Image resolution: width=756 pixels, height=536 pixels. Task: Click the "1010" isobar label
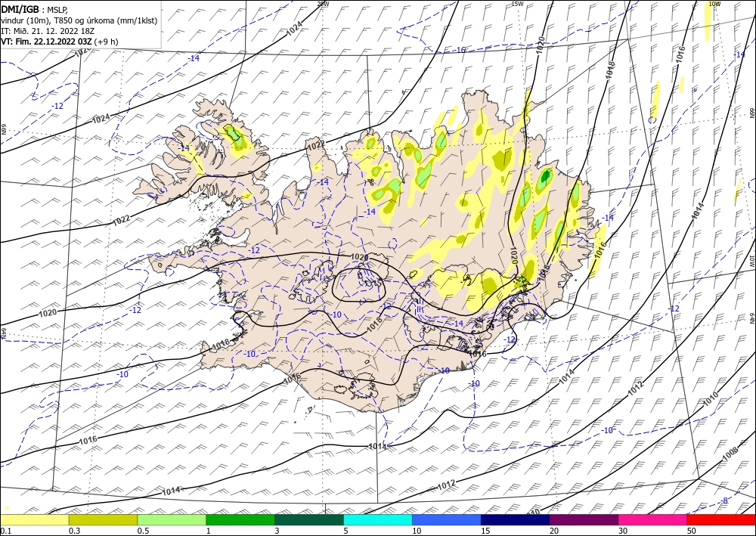click(710, 399)
